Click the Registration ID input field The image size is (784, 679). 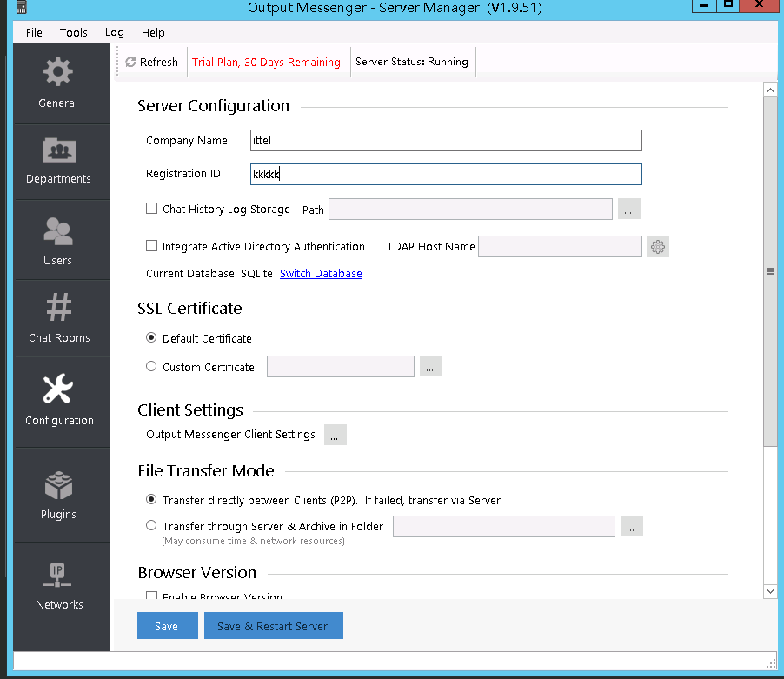(446, 175)
